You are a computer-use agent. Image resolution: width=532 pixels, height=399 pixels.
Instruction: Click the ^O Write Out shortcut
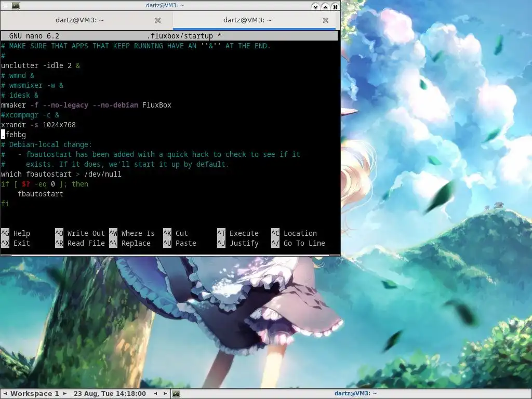pyautogui.click(x=80, y=233)
